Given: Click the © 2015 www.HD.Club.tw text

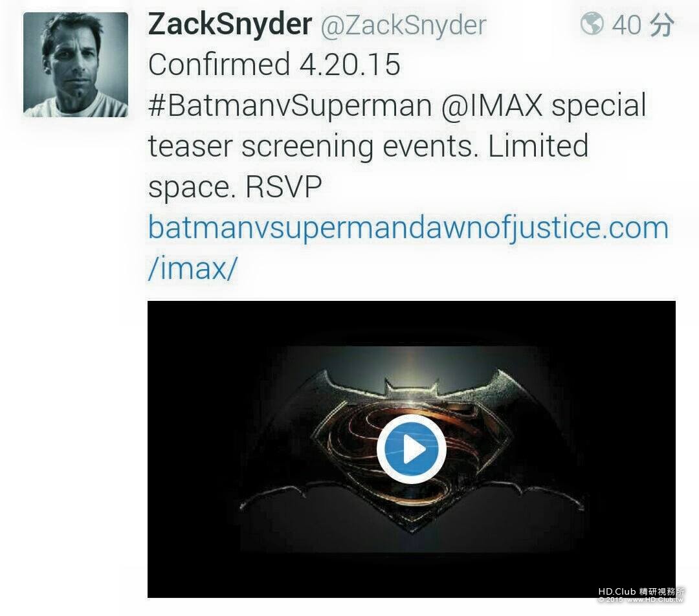Looking at the screenshot, I should click(x=641, y=600).
